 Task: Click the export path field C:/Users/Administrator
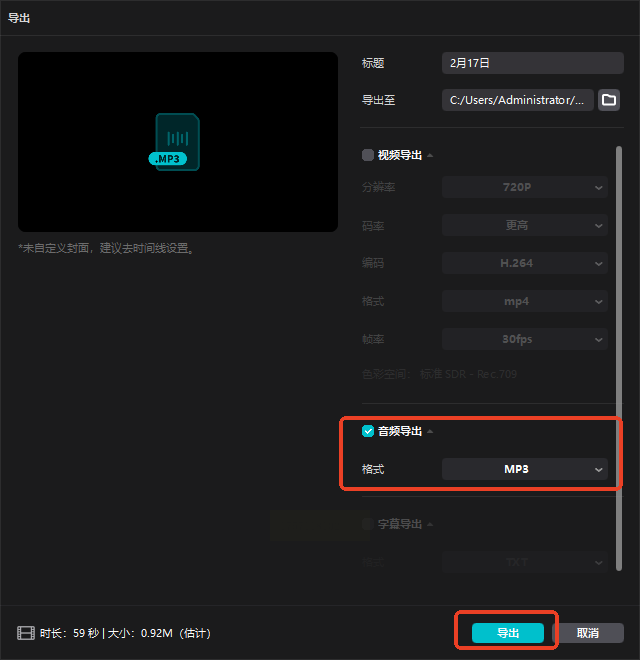coord(517,100)
